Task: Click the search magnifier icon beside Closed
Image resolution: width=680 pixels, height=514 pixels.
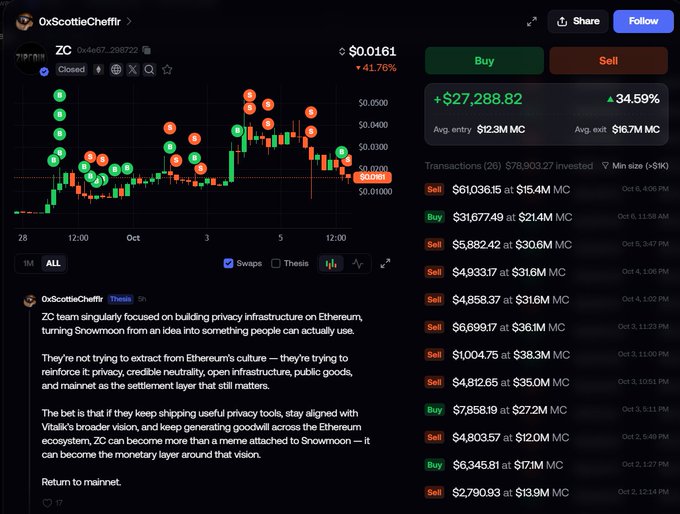Action: 149,69
